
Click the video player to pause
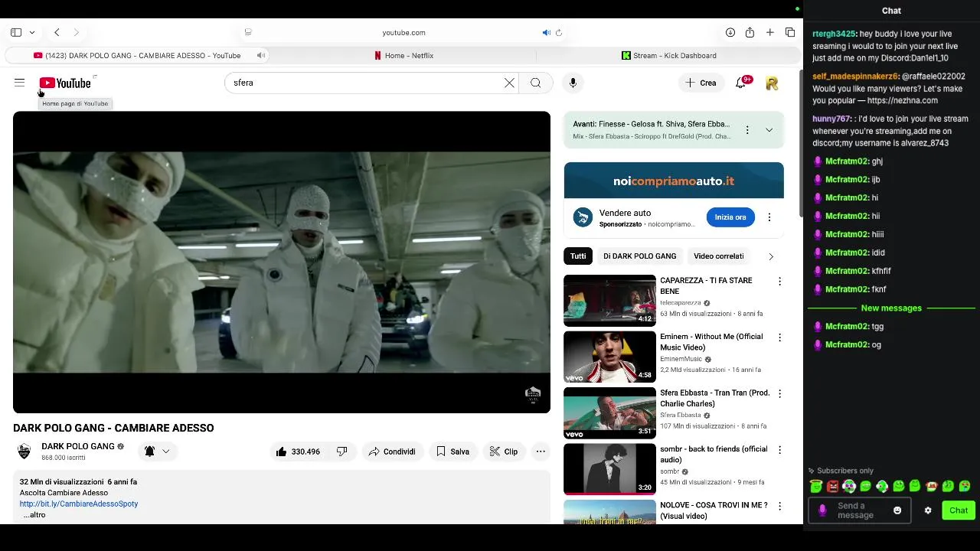pos(282,262)
